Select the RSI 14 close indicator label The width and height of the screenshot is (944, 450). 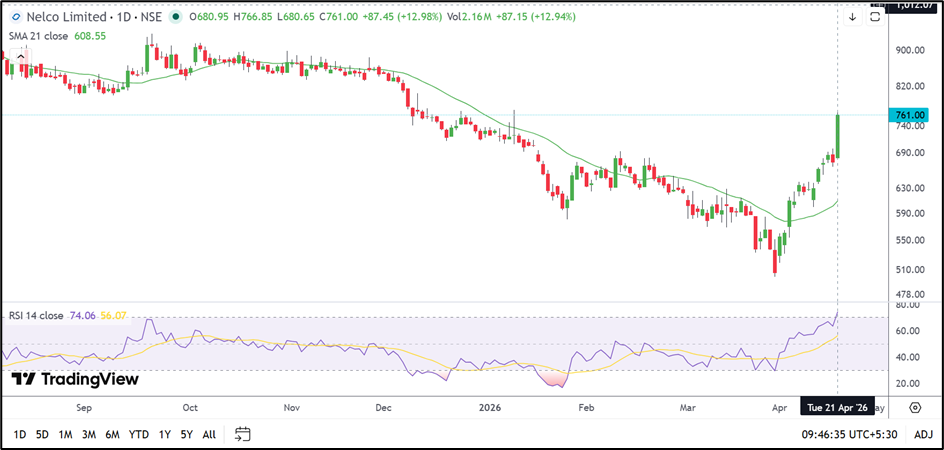coord(36,315)
